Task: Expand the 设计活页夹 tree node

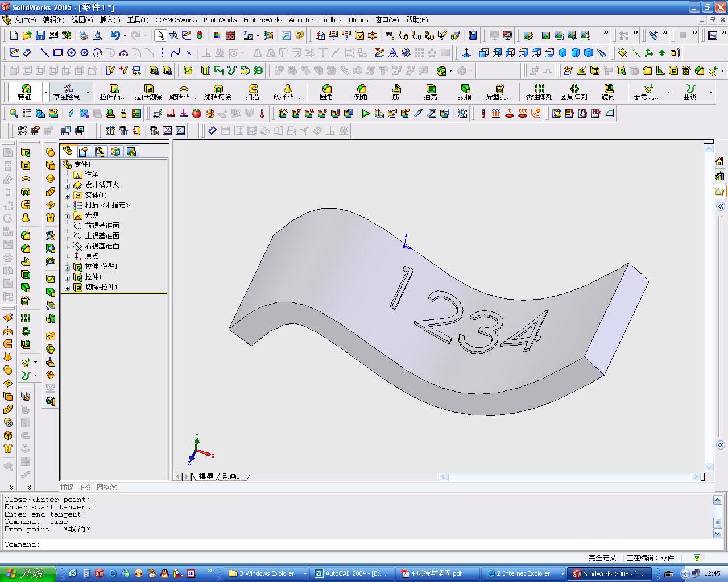Action: coord(68,185)
